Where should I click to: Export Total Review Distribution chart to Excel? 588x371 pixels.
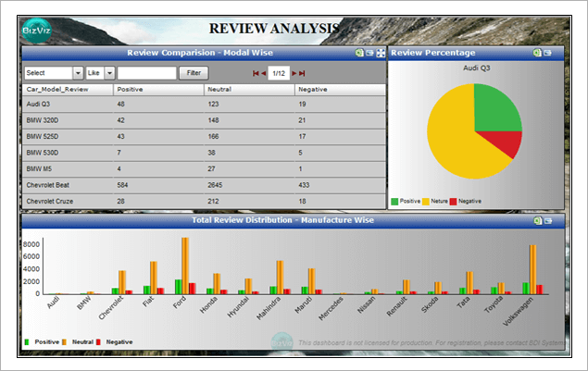coord(537,221)
